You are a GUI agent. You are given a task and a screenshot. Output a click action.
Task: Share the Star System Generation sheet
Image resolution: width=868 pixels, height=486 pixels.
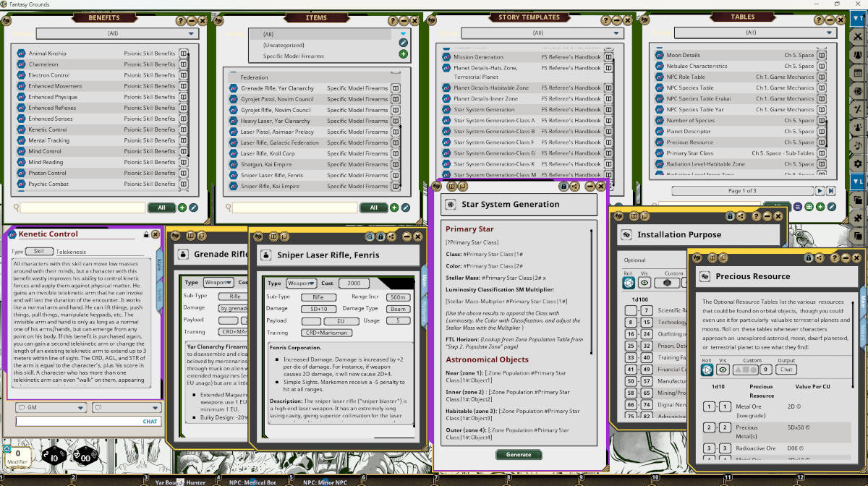tap(574, 186)
